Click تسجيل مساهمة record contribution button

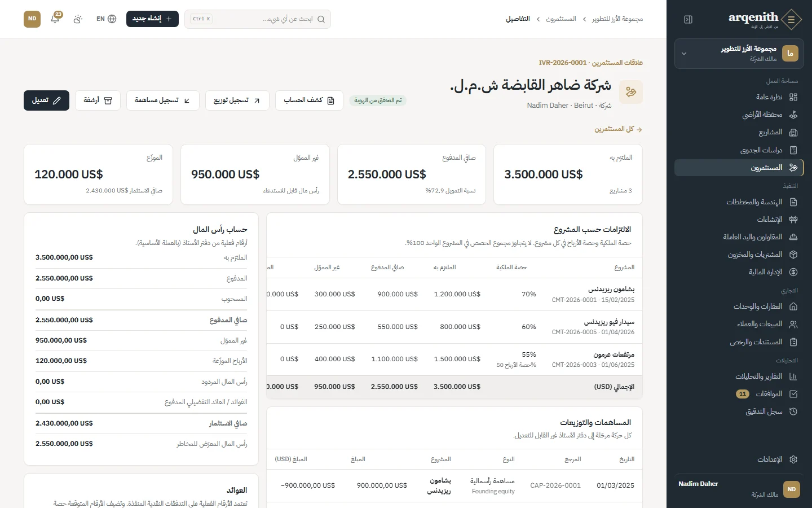click(x=163, y=100)
